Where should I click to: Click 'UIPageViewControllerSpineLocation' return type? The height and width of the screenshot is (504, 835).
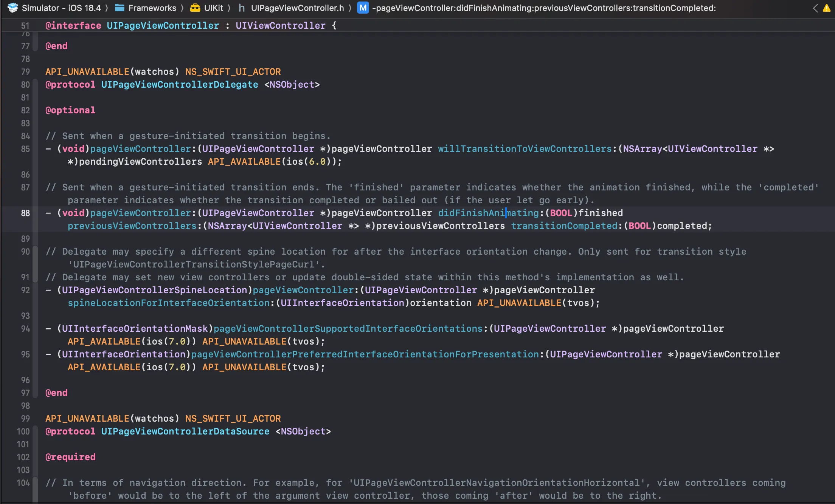154,290
